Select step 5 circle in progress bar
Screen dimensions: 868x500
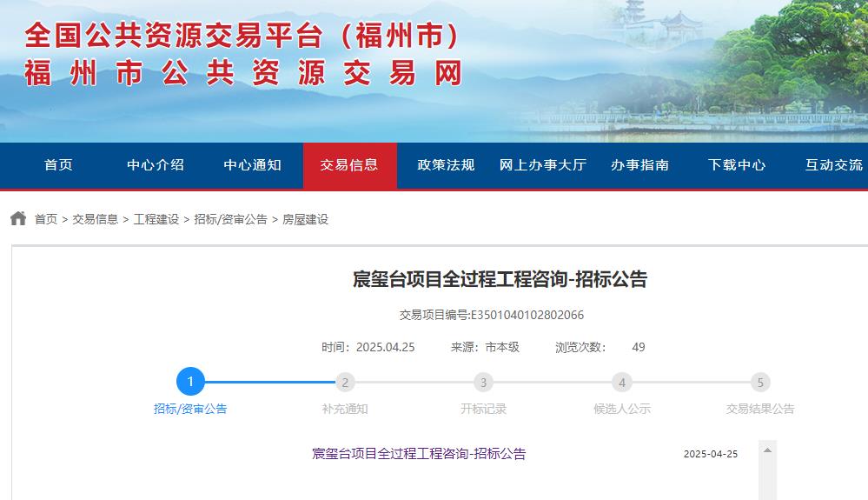click(x=760, y=382)
